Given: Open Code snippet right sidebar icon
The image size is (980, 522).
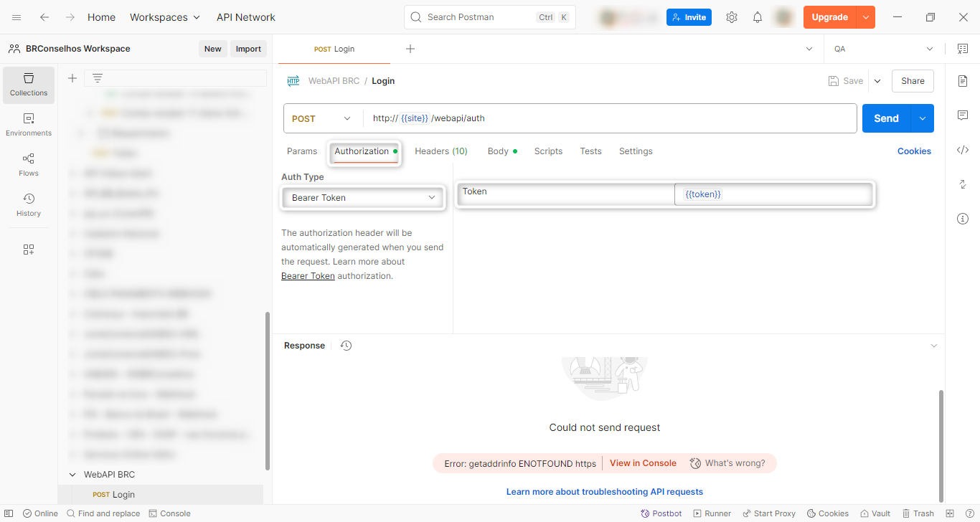Looking at the screenshot, I should coord(963,150).
